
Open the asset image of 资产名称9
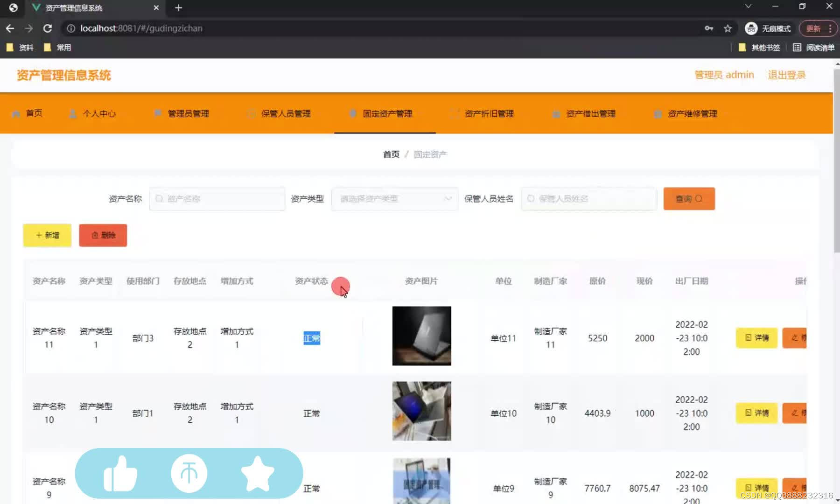tap(421, 481)
